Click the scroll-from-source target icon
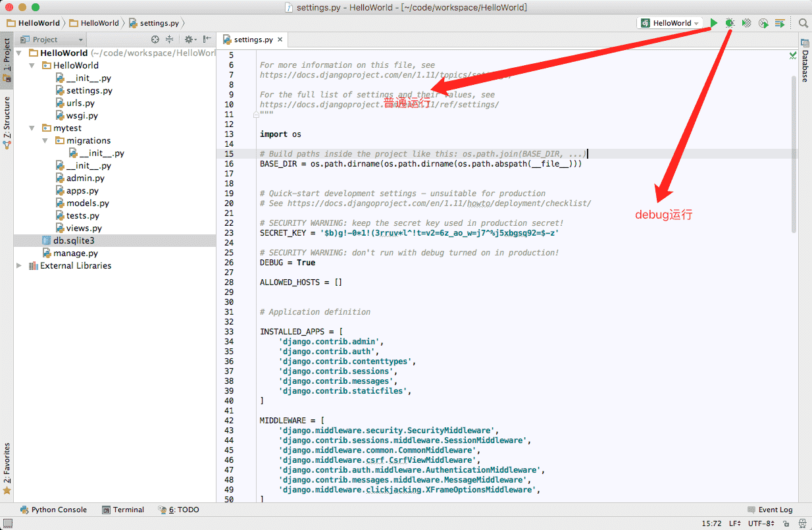The width and height of the screenshot is (812, 530). coord(155,40)
